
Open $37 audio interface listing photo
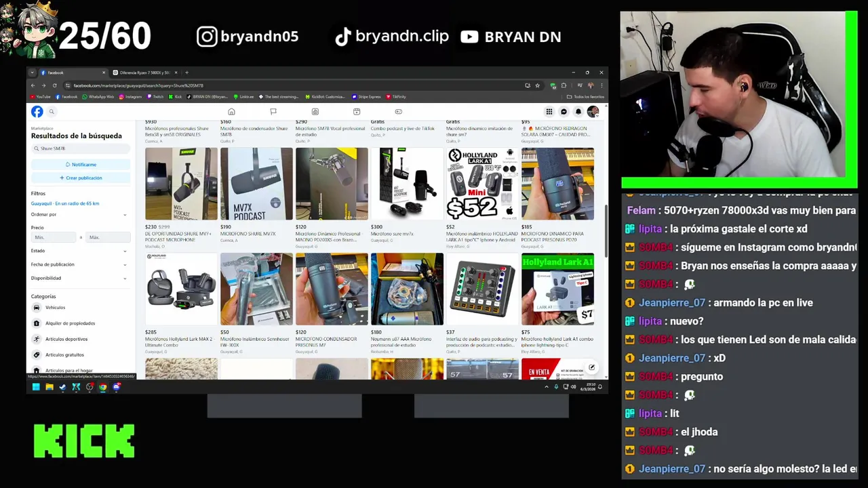(x=482, y=289)
